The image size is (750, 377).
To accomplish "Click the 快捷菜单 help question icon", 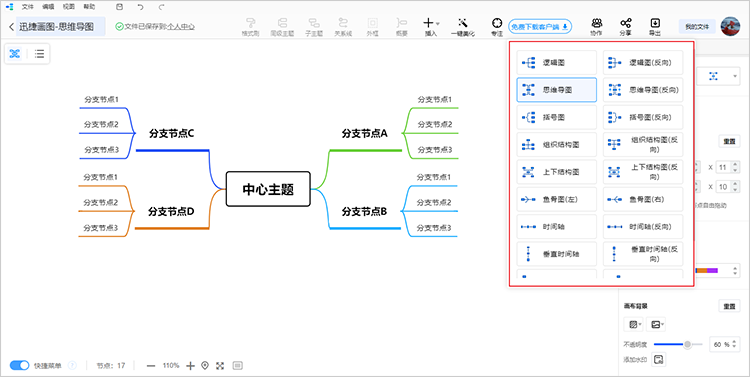I will pos(72,366).
